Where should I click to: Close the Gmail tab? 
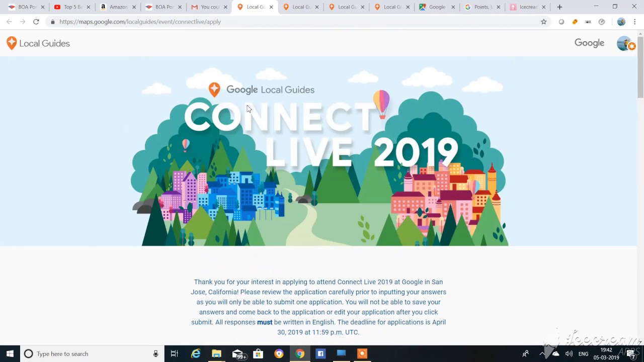click(225, 7)
